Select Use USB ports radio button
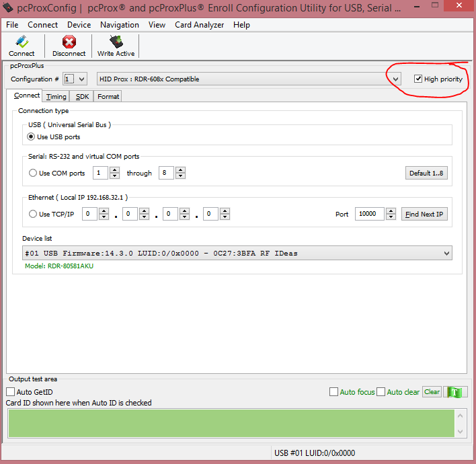Viewport: 476px width, 464px height. (31, 137)
